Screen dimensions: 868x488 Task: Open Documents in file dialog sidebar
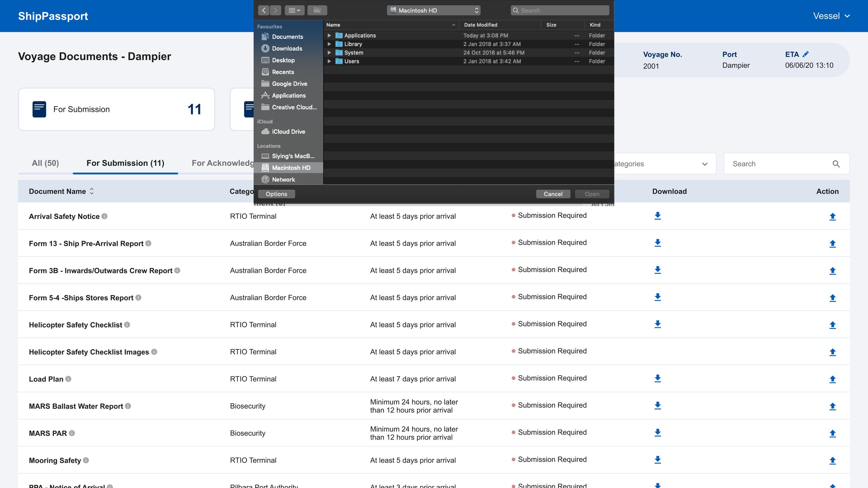(288, 37)
